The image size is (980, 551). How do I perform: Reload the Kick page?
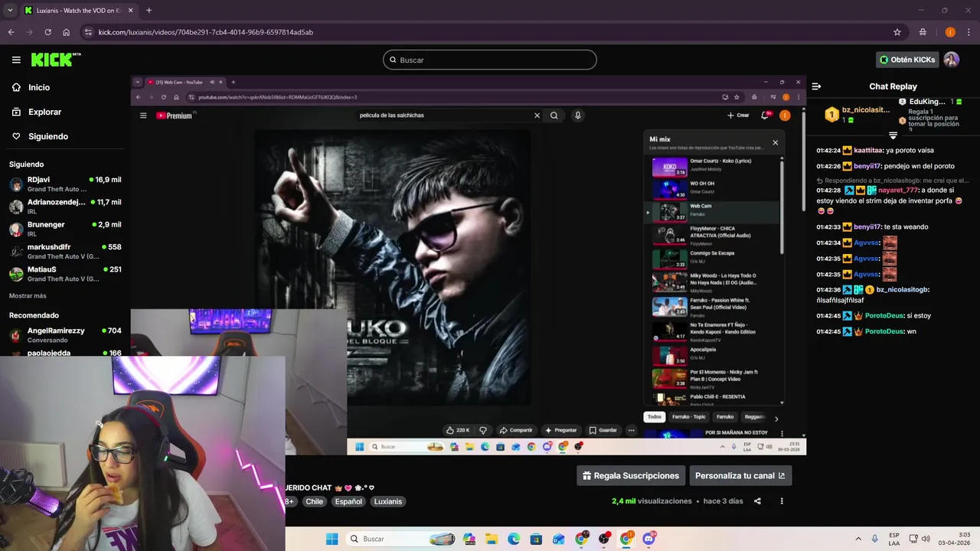(x=47, y=32)
